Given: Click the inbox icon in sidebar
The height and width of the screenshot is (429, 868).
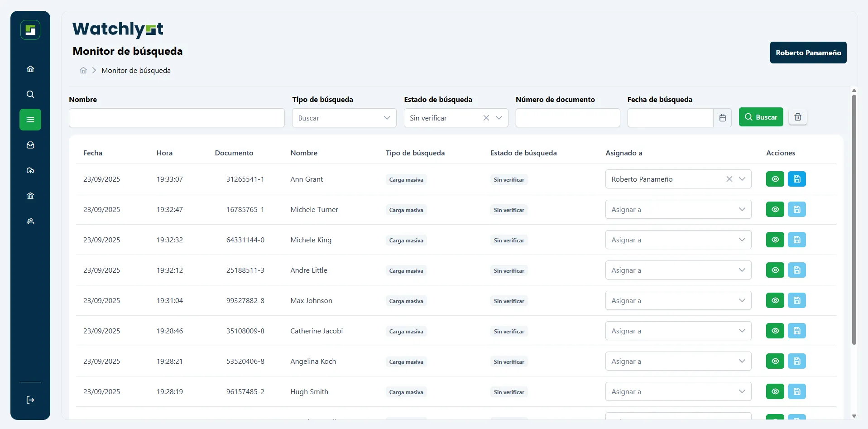Looking at the screenshot, I should [x=30, y=145].
